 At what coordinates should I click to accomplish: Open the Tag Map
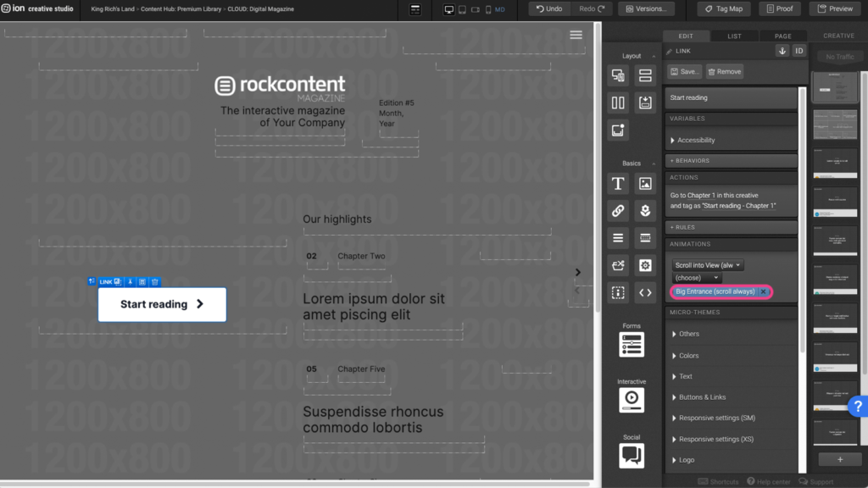(x=724, y=8)
